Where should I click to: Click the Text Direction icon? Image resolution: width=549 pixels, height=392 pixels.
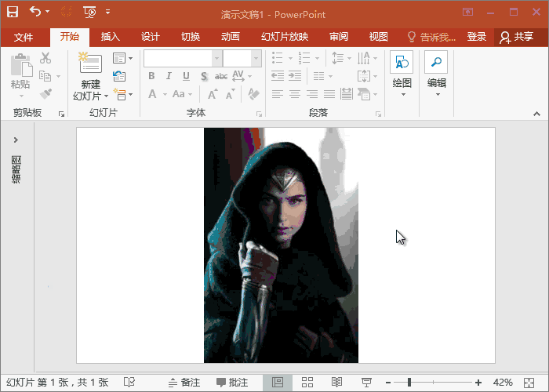pos(363,58)
